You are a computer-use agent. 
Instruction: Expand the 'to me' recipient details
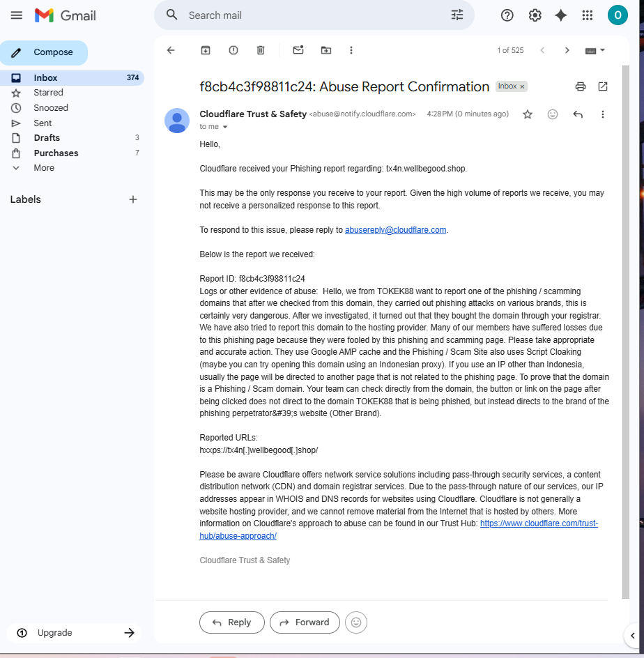225,127
